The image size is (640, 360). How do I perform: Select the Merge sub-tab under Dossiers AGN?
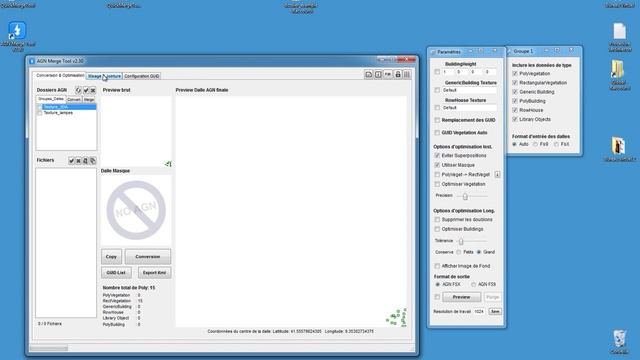(x=89, y=100)
